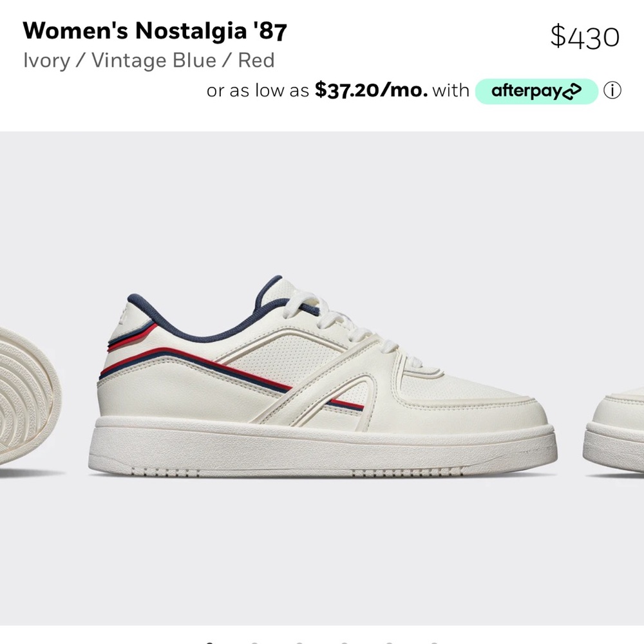Select the second carousel dot indicator
The image size is (644, 644).
[254, 642]
